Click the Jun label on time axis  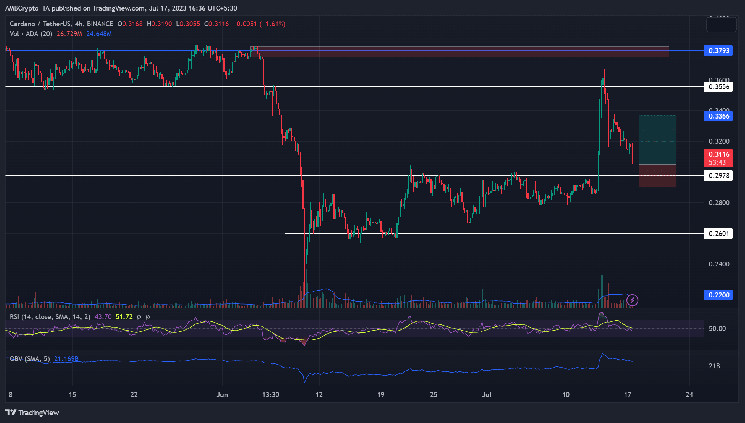click(222, 394)
